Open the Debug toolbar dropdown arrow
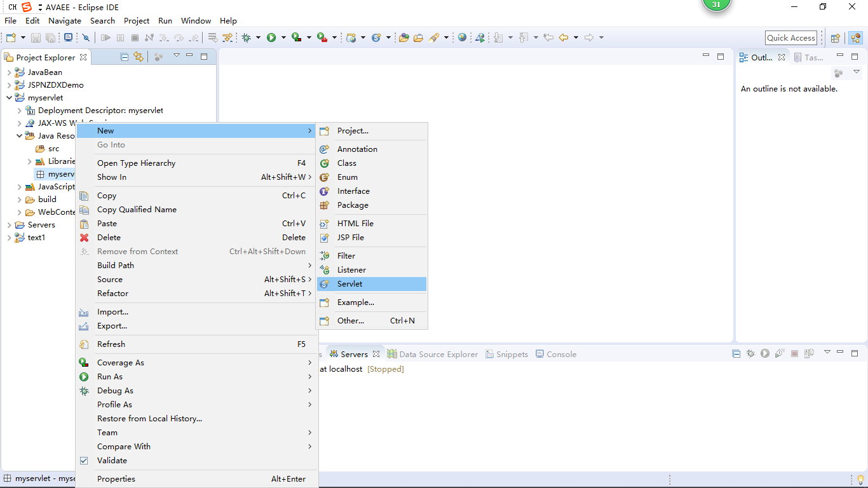This screenshot has height=488, width=868. (x=258, y=37)
